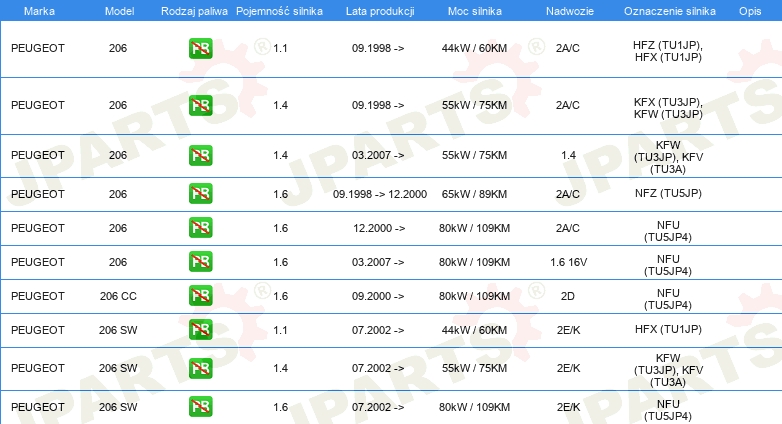The height and width of the screenshot is (424, 782).
Task: Select the 09.2000 -> production date cell
Action: pyautogui.click(x=378, y=296)
